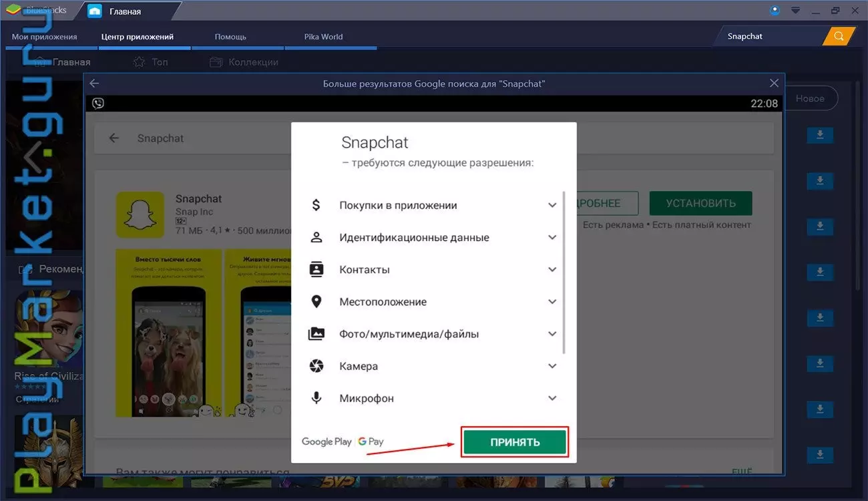Click the Viber icon in Android status bar
The width and height of the screenshot is (868, 501).
tap(98, 104)
